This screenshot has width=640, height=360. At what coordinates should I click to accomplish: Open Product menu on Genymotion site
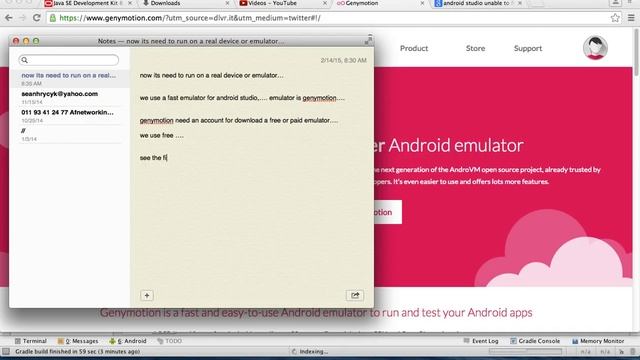pyautogui.click(x=414, y=48)
